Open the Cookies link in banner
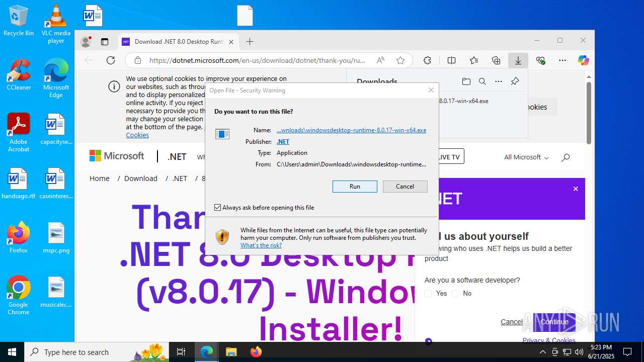Viewport: 644px width, 362px height. tap(137, 135)
